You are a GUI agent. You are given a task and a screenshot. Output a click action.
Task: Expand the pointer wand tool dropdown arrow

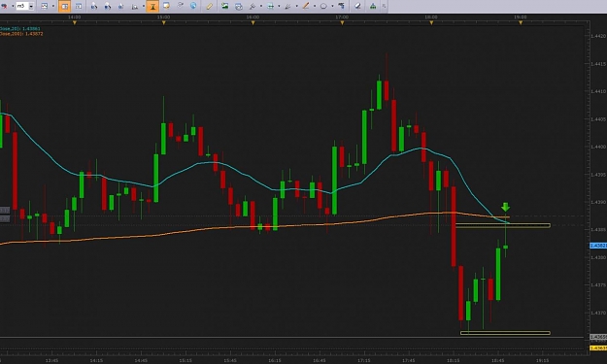(x=261, y=6)
